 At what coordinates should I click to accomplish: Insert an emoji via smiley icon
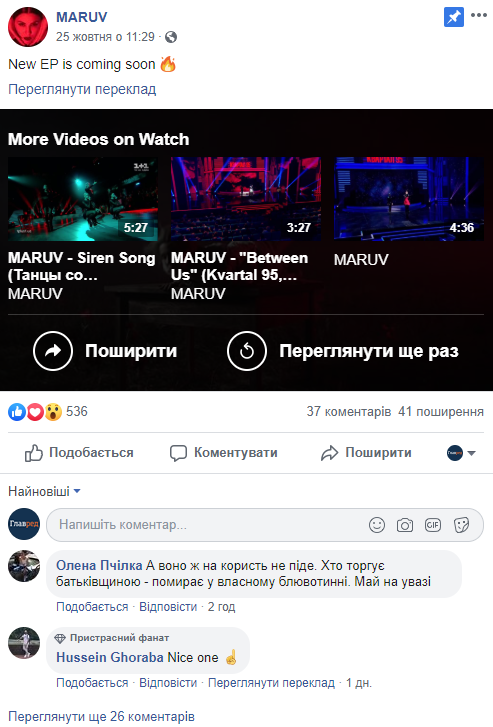[x=377, y=525]
